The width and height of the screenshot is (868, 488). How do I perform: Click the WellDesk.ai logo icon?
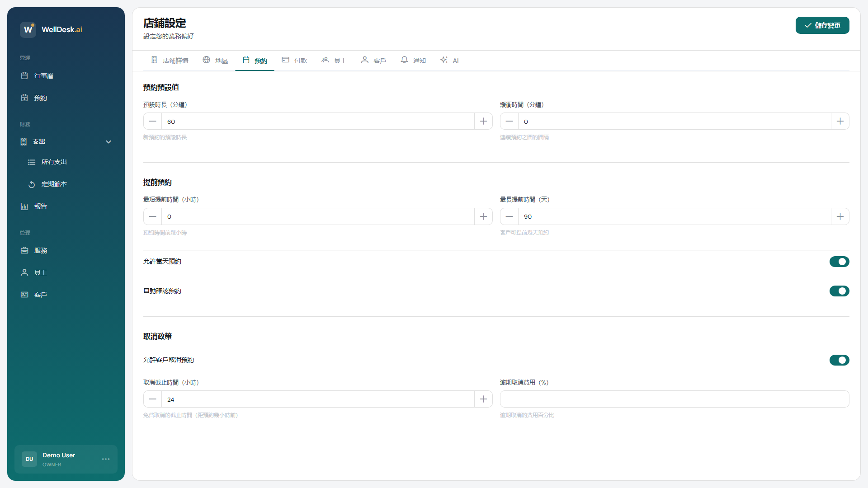[28, 29]
